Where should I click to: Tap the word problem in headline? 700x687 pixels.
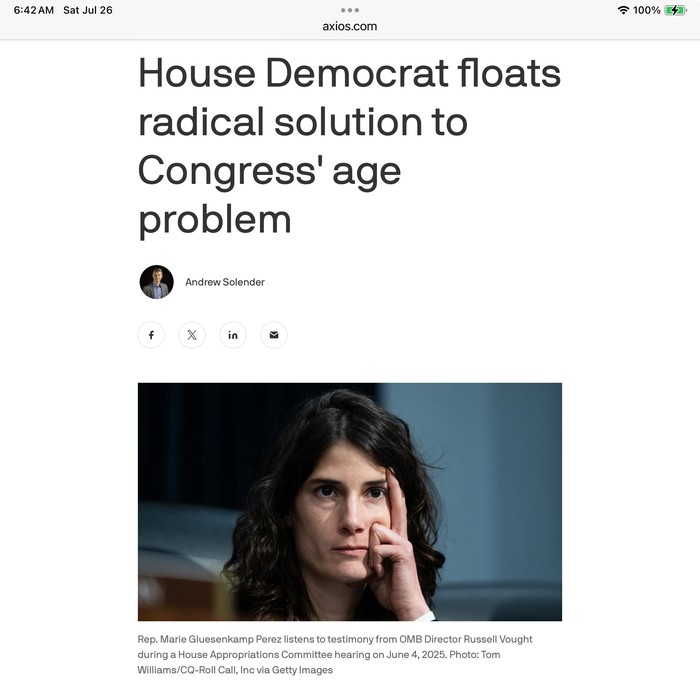click(215, 220)
